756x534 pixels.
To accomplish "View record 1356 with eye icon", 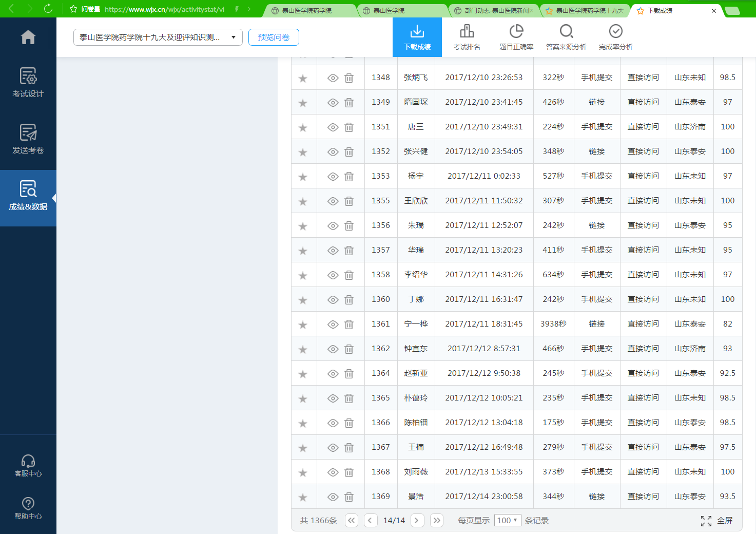I will [333, 226].
